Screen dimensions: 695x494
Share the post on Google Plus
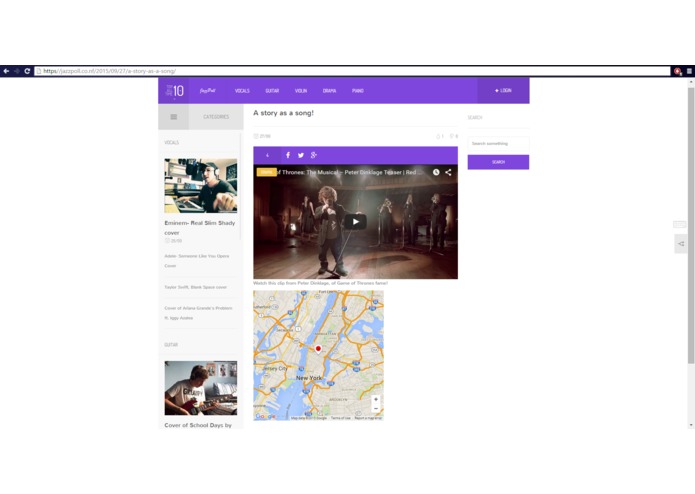314,155
